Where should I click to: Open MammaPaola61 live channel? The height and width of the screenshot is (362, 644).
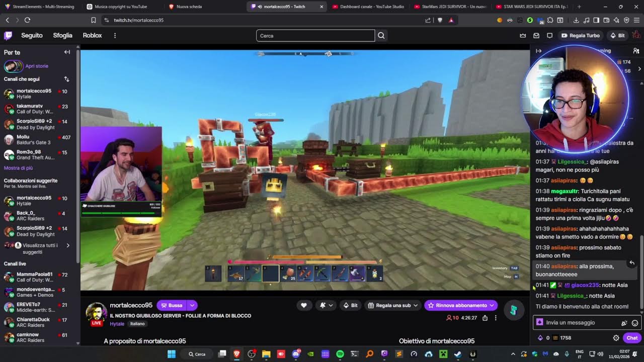(38, 277)
